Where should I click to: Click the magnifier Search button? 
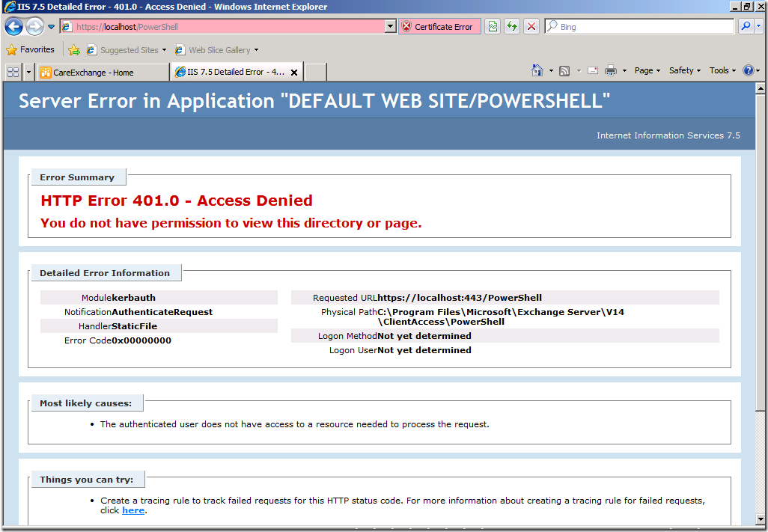[746, 27]
